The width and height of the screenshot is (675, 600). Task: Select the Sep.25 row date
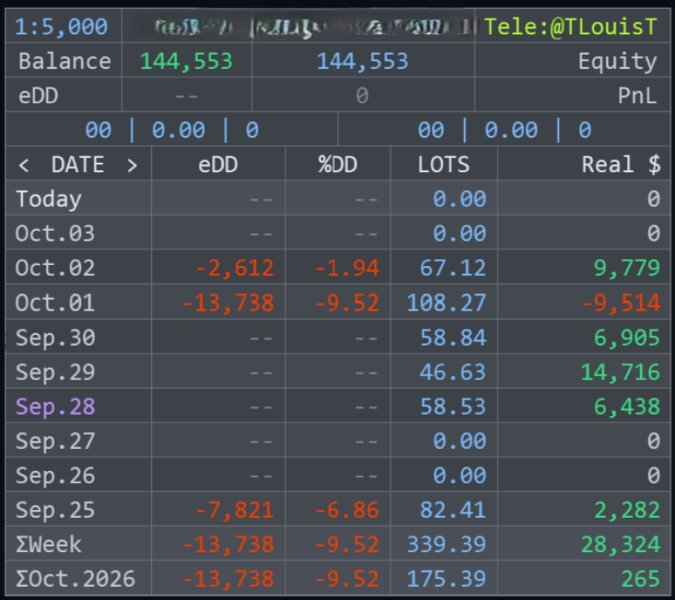click(55, 510)
